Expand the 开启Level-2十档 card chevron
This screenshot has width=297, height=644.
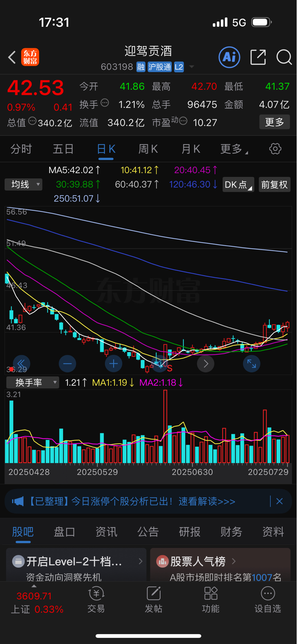(x=141, y=561)
